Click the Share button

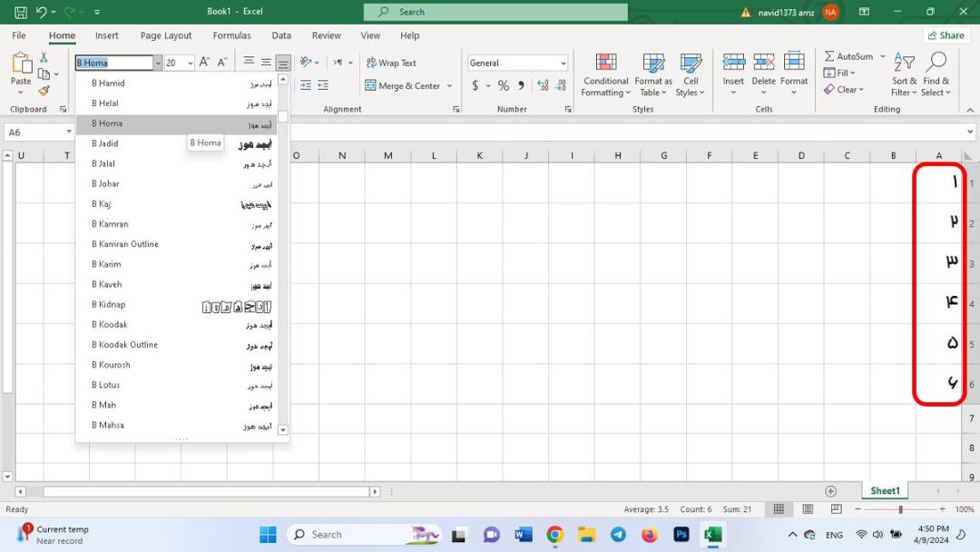pos(946,35)
